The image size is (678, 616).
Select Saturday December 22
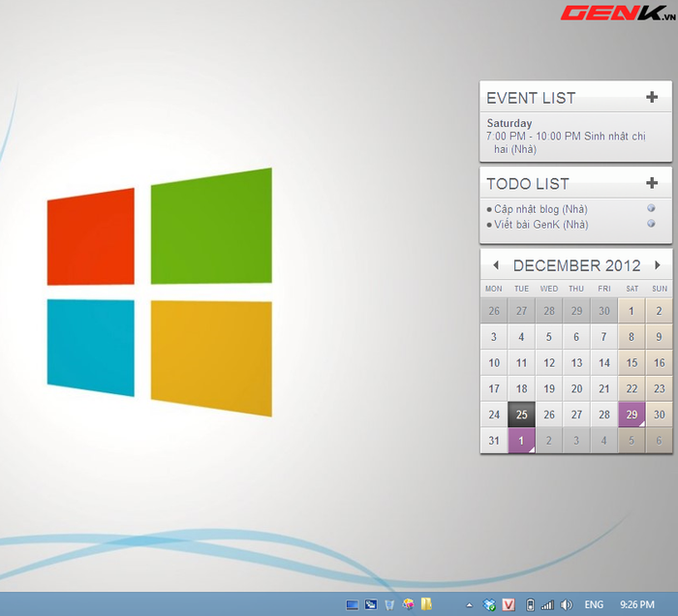click(632, 388)
